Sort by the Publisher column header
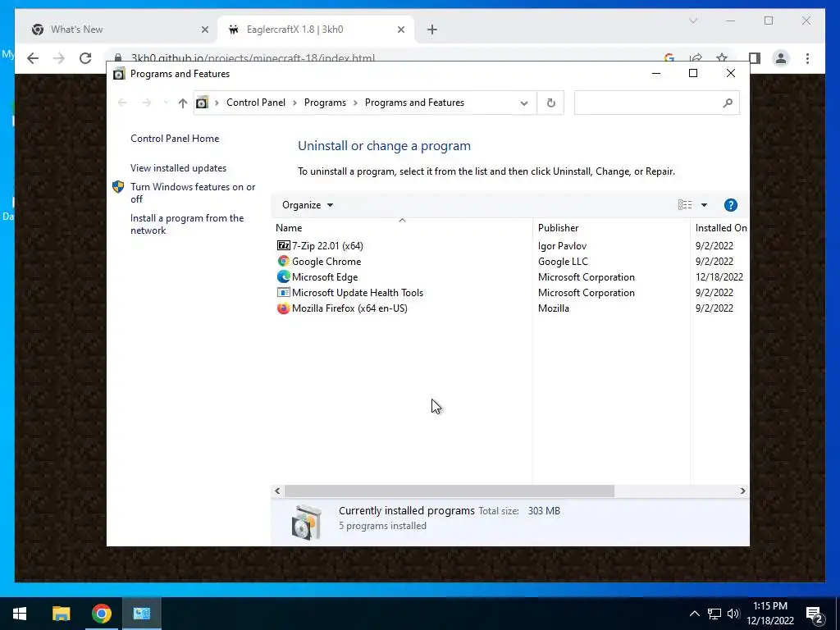 [611, 228]
